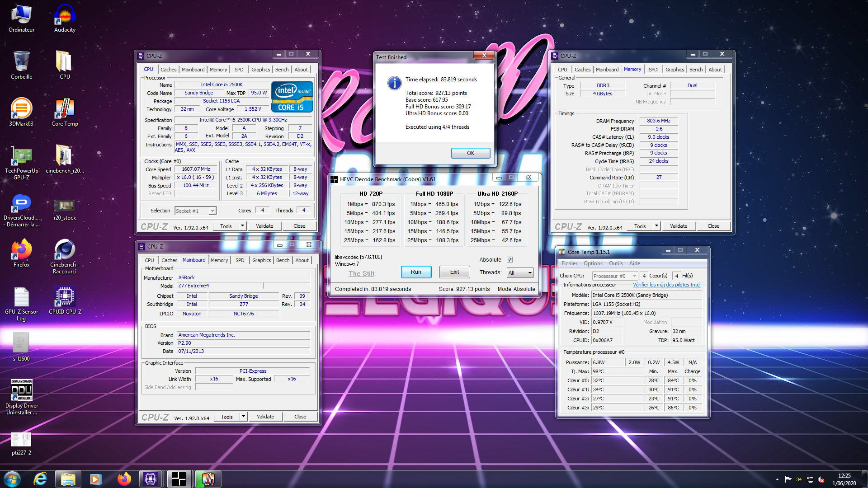Click OK in the Test finished dialog
This screenshot has width=868, height=488.
coord(470,153)
